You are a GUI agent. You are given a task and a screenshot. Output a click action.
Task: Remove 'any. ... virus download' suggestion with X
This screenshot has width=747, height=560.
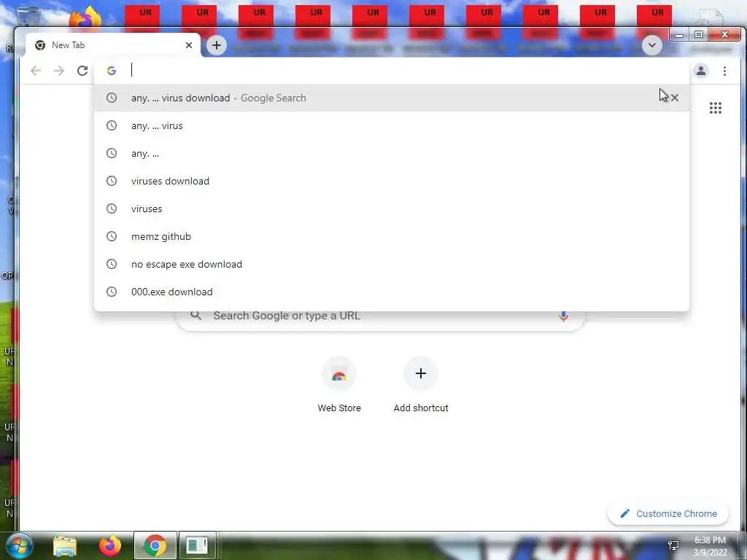click(x=675, y=98)
